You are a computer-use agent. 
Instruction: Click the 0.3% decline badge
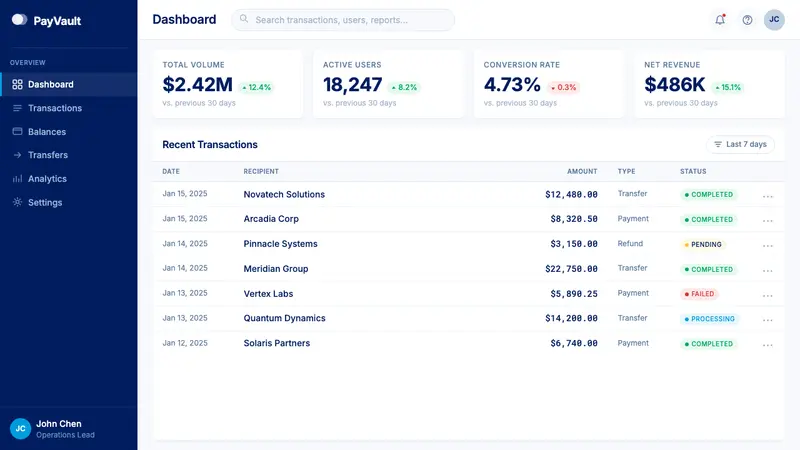pyautogui.click(x=563, y=87)
